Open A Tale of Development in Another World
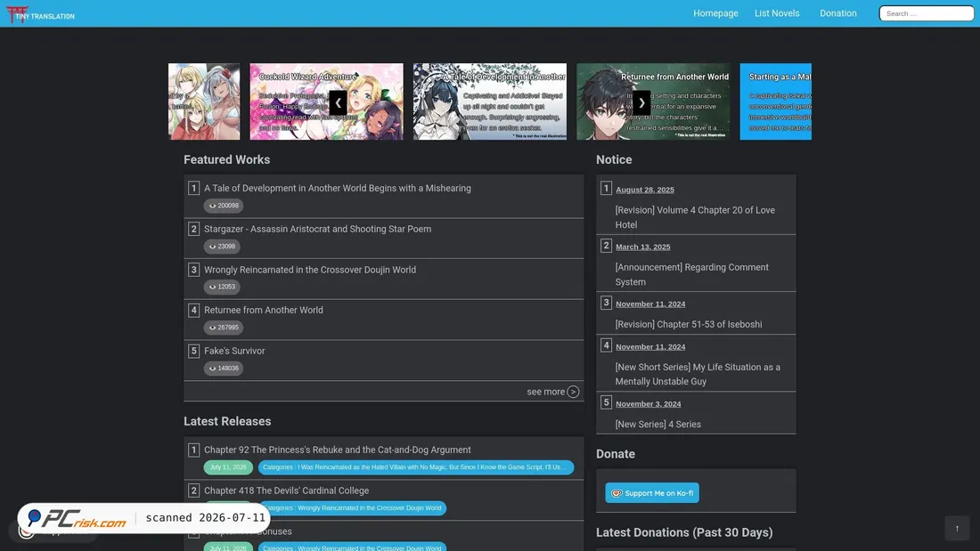Viewport: 980px width, 551px height. (x=338, y=188)
